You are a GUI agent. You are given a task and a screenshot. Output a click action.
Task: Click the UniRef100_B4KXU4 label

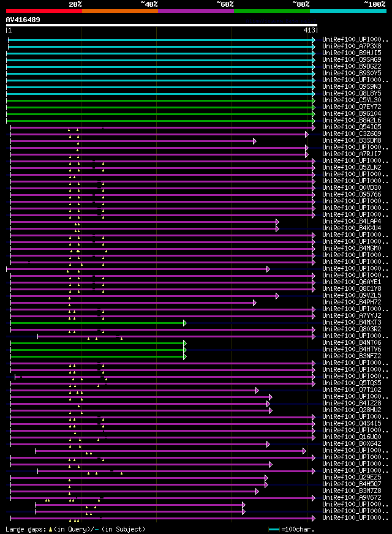(x=352, y=228)
